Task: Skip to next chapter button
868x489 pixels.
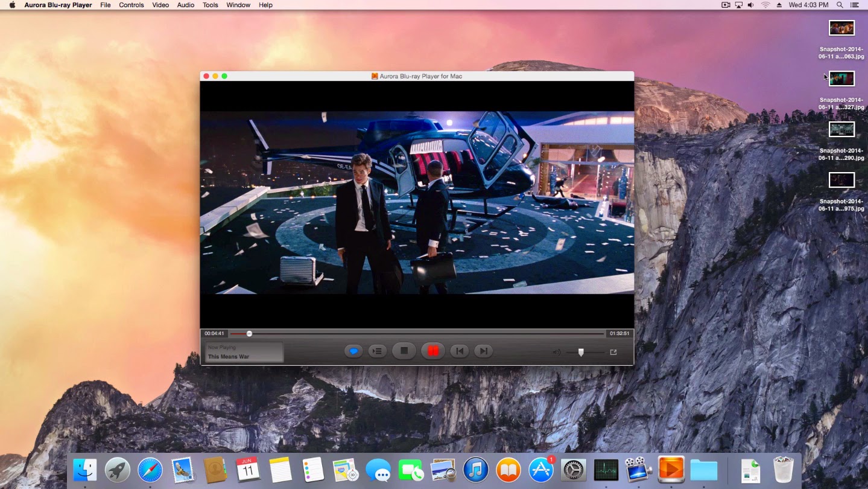Action: tap(483, 351)
